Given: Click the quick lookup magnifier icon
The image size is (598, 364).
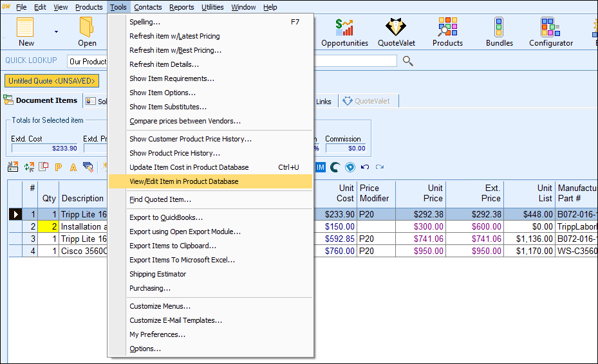Looking at the screenshot, I should (407, 61).
